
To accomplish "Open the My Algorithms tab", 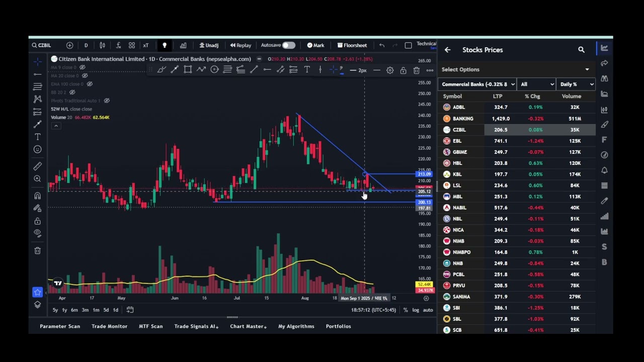I will pyautogui.click(x=296, y=326).
